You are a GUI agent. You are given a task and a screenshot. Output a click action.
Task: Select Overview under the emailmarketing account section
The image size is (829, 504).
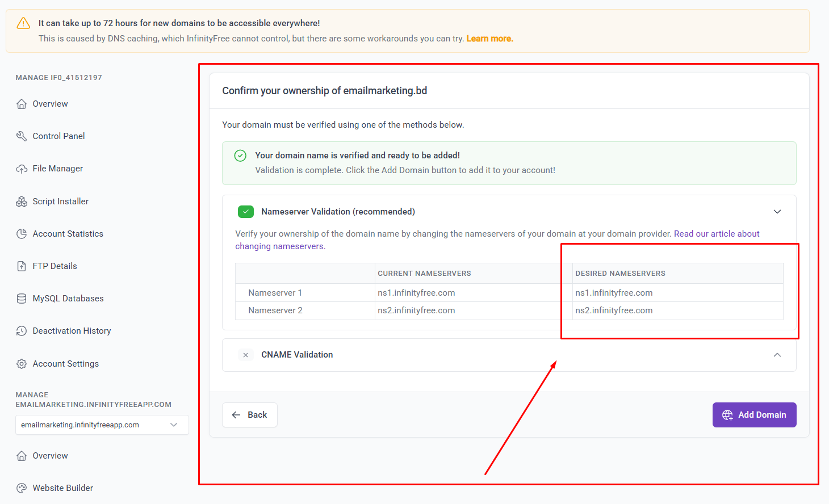pyautogui.click(x=50, y=455)
